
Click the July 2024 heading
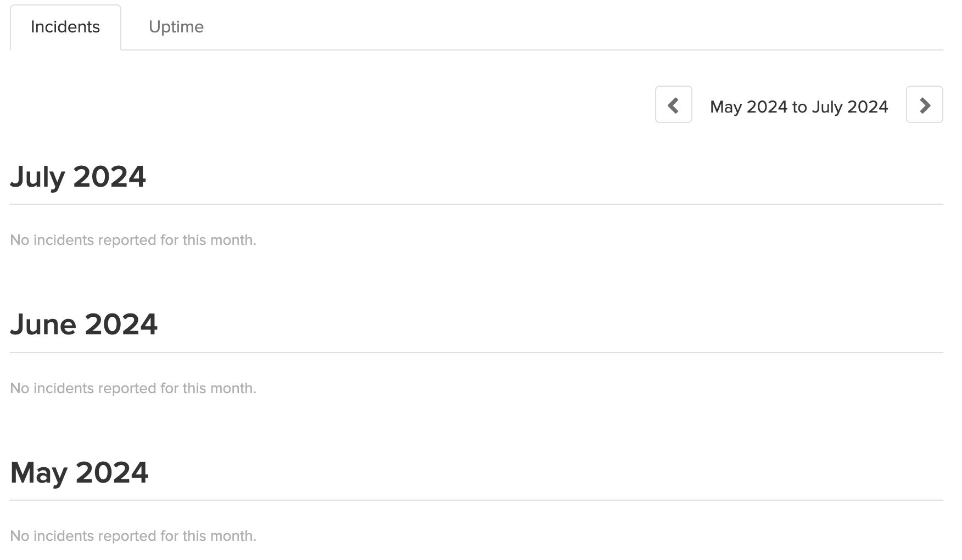tap(78, 177)
